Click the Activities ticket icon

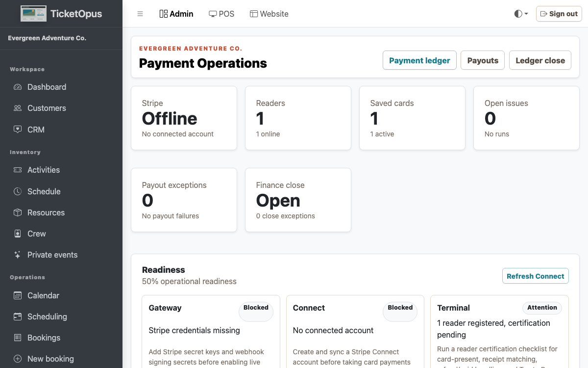point(18,170)
